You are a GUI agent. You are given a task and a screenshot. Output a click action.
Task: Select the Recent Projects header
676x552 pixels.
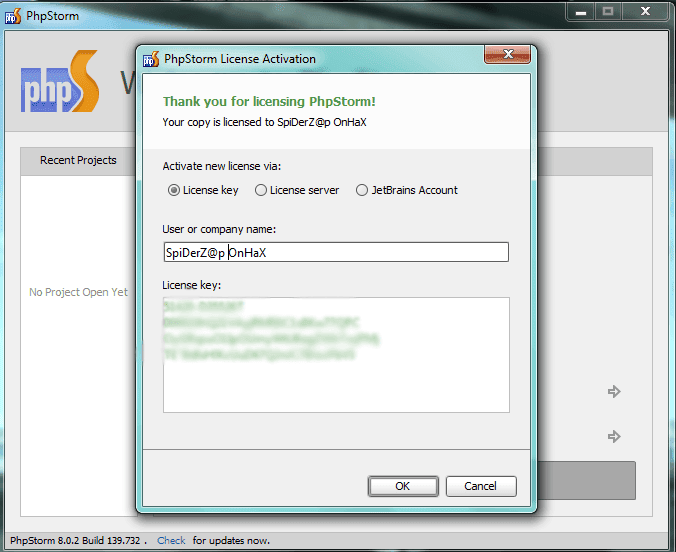pos(78,160)
